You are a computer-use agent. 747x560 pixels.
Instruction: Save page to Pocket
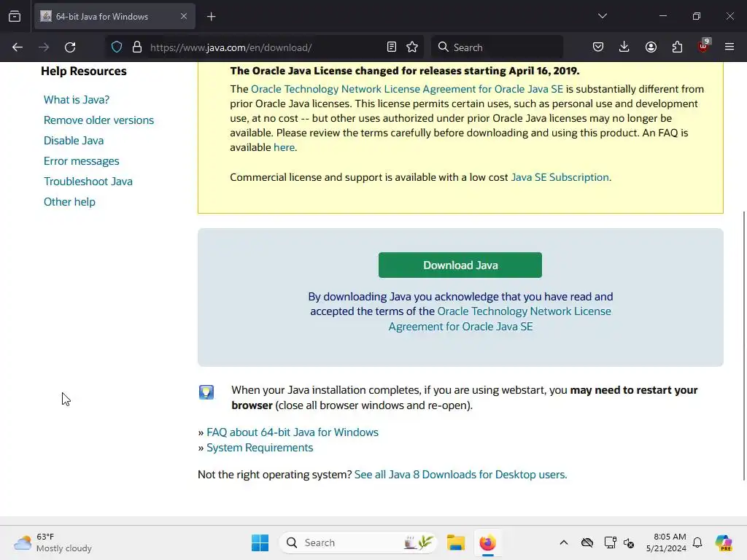tap(598, 47)
